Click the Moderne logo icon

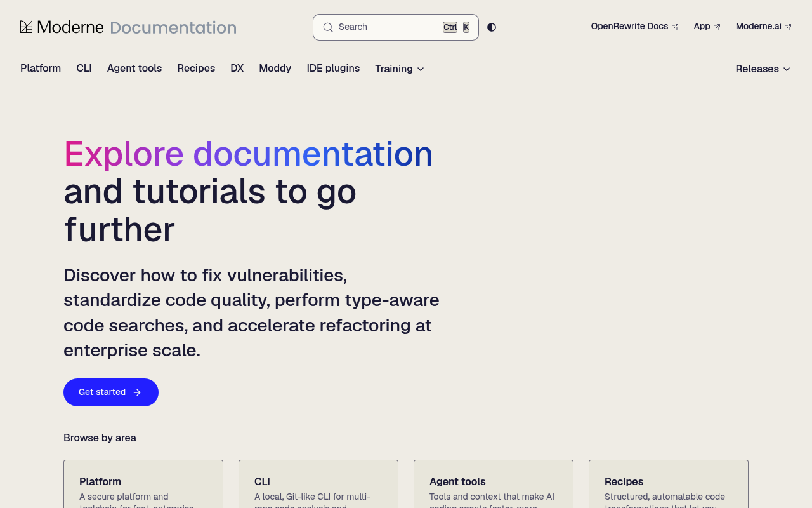[x=26, y=27]
